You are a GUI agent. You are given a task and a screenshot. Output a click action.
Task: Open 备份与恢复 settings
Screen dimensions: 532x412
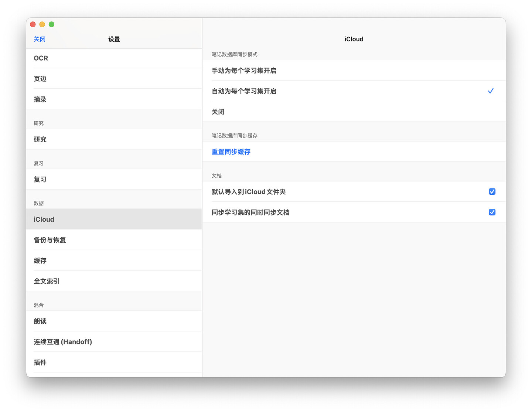114,240
